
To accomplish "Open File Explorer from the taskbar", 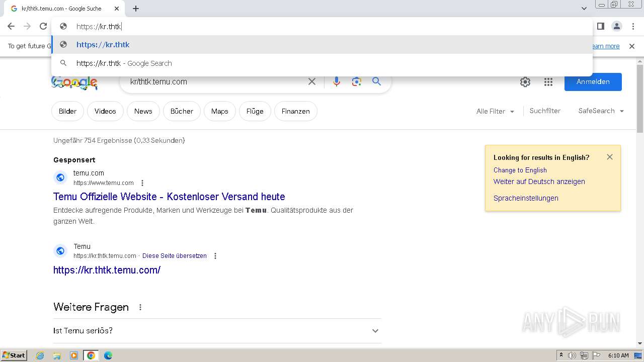I will click(57, 355).
